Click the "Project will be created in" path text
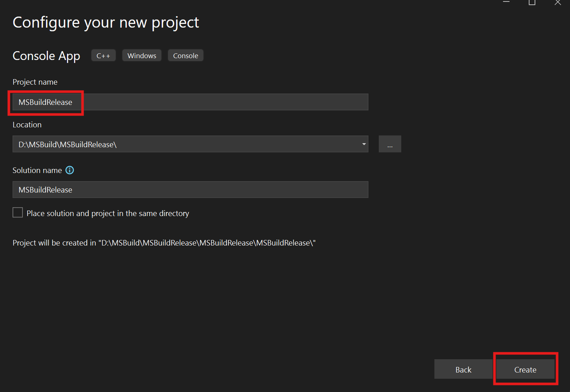The width and height of the screenshot is (570, 392). (164, 243)
